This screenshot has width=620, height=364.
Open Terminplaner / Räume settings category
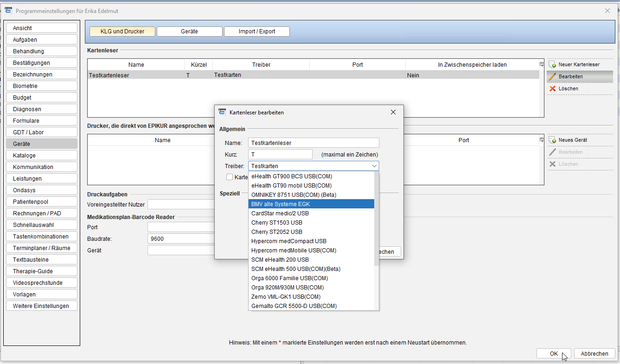pyautogui.click(x=42, y=248)
